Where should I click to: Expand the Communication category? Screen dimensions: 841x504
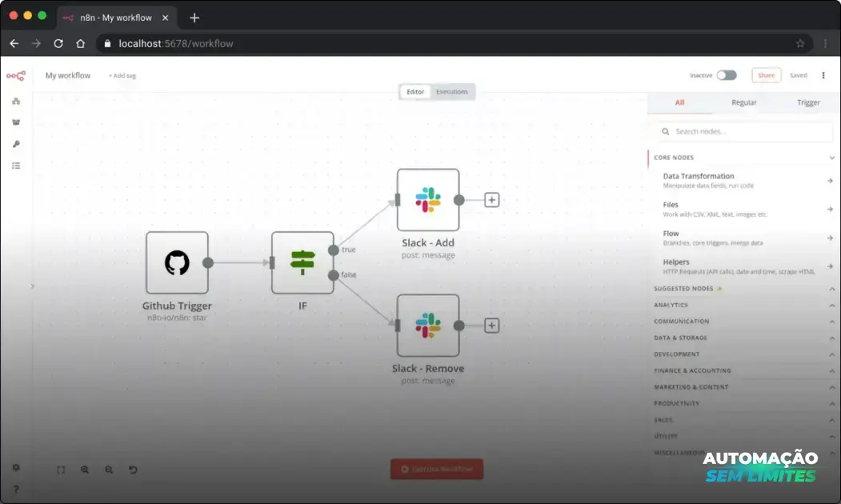pos(832,322)
